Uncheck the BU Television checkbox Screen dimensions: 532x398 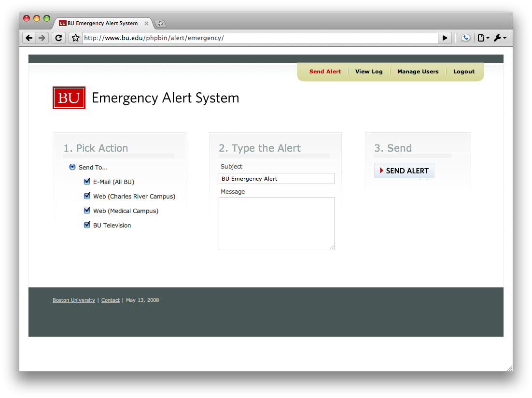(x=87, y=225)
